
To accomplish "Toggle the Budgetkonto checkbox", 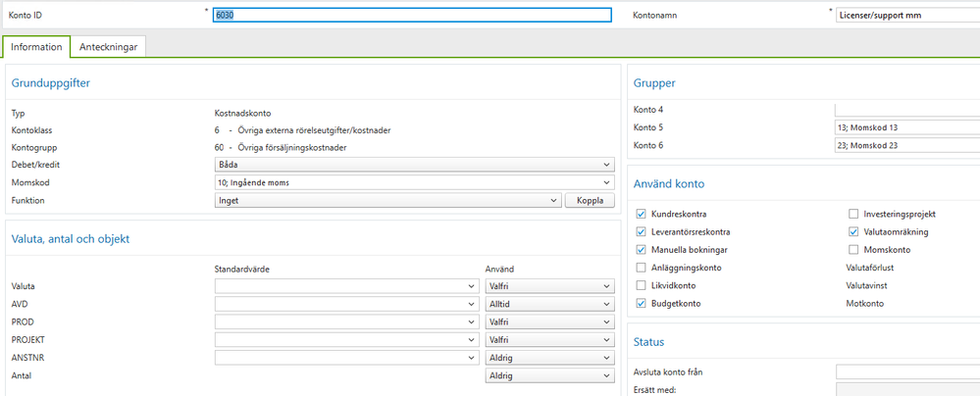I will [641, 304].
